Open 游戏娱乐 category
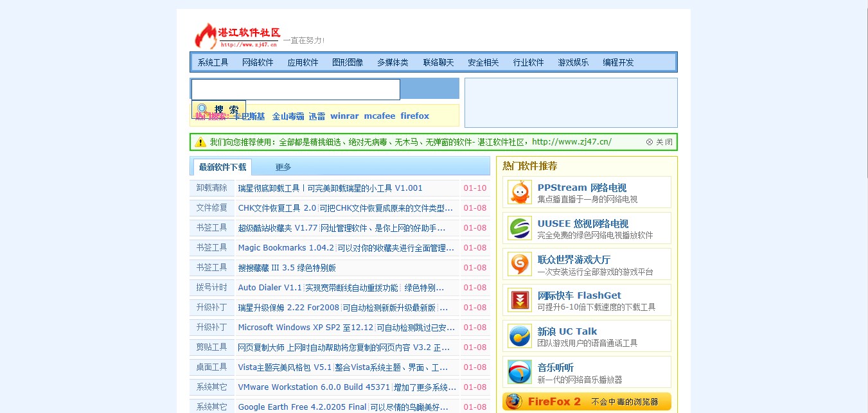Screen dimensions: 868x413 573,62
